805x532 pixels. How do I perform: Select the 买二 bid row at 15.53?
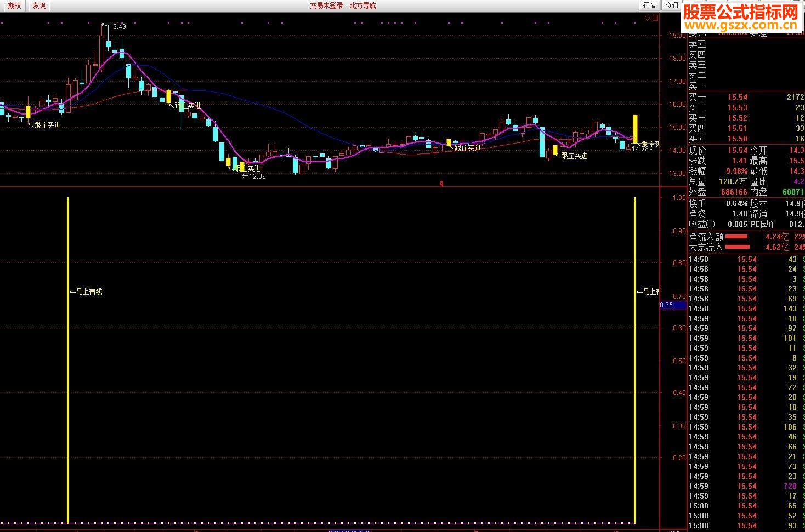click(x=746, y=108)
